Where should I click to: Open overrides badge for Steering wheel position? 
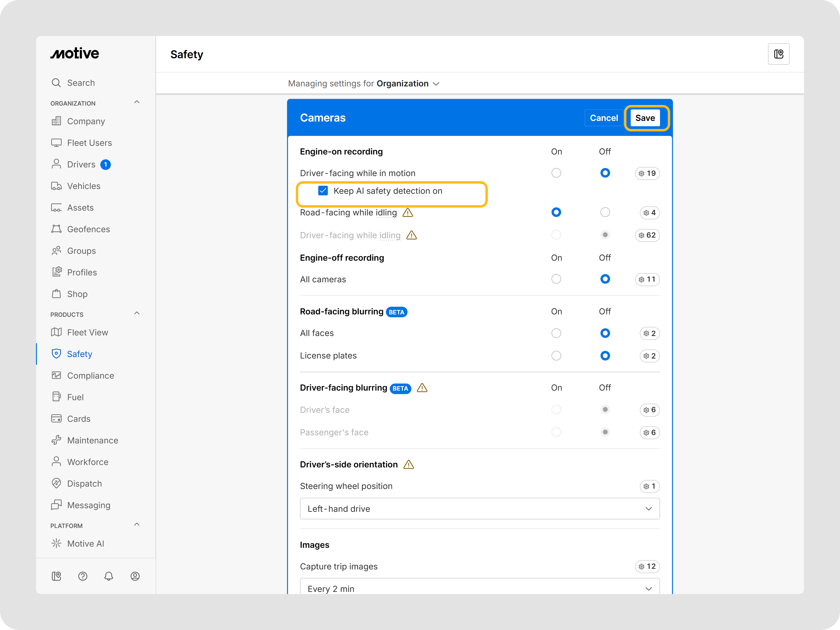(649, 487)
